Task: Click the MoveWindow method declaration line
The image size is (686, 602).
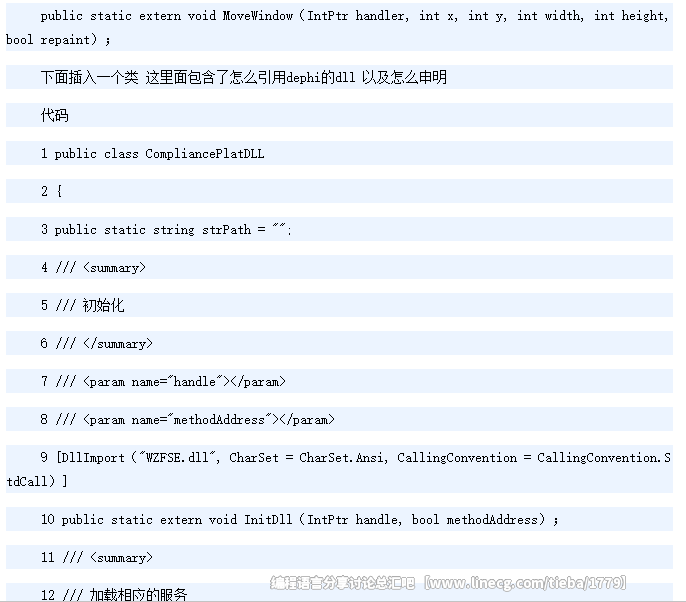Action: pos(354,16)
